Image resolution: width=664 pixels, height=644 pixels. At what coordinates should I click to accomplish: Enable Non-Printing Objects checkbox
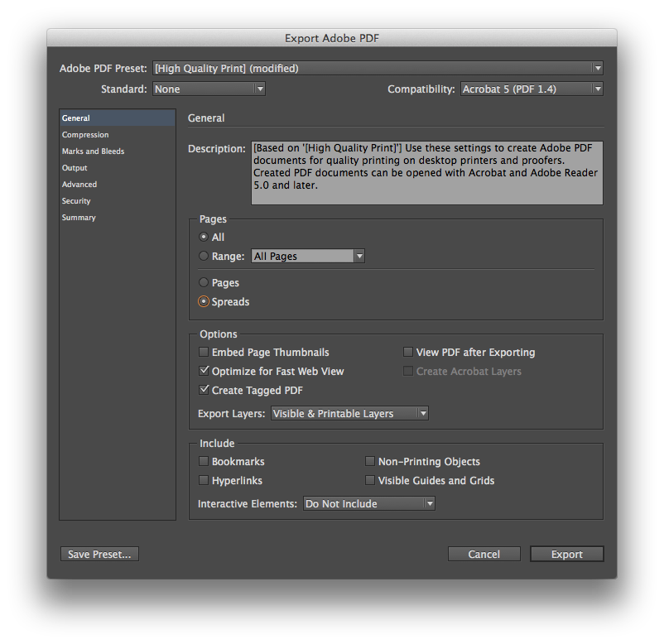(x=370, y=461)
